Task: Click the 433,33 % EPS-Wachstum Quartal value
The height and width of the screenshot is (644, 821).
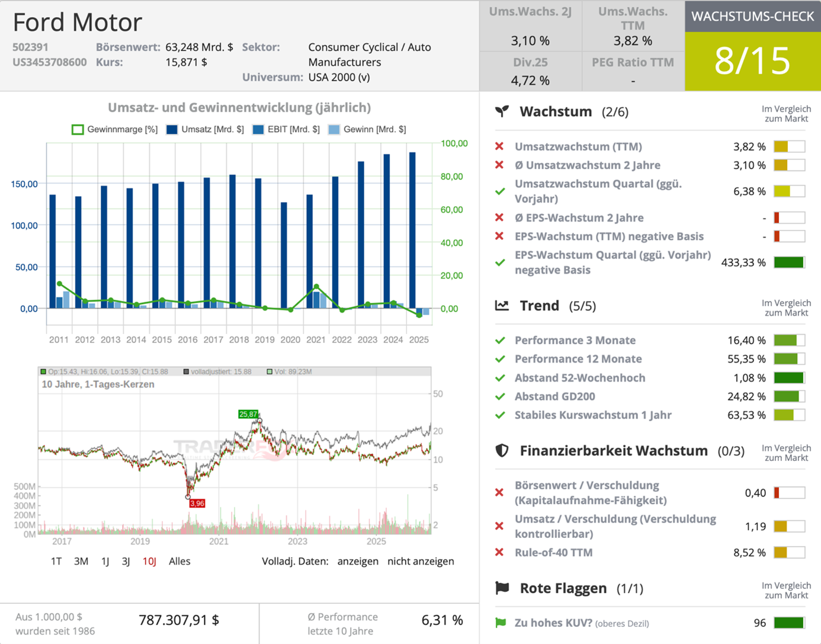Action: 743,262
